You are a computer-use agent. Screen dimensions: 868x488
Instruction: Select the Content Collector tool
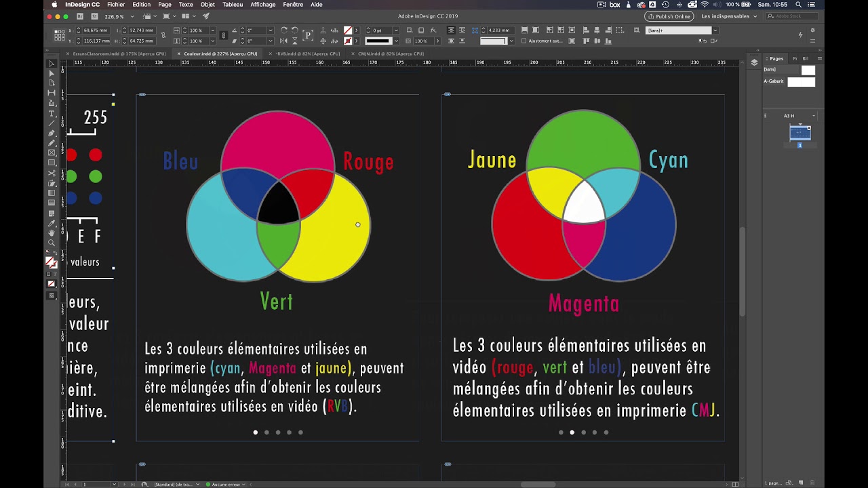[52, 103]
